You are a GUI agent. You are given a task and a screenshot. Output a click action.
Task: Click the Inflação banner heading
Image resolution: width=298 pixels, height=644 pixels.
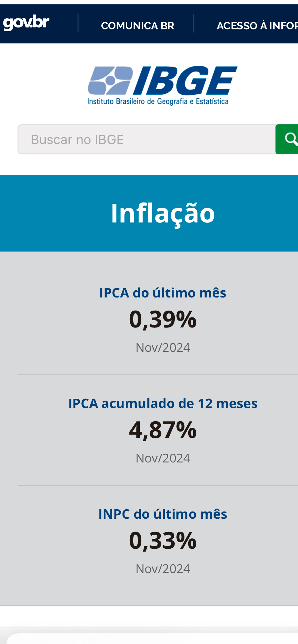163,213
